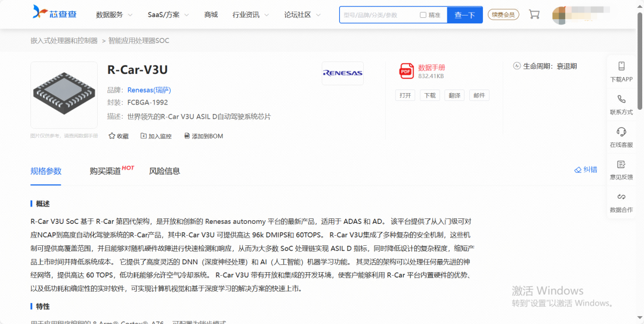
Task: Click the 打开 datasheet button
Action: click(405, 95)
